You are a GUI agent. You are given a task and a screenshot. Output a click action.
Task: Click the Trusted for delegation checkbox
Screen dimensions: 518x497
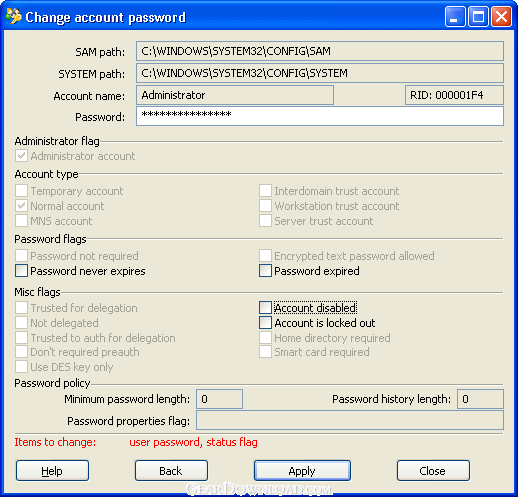pos(21,308)
